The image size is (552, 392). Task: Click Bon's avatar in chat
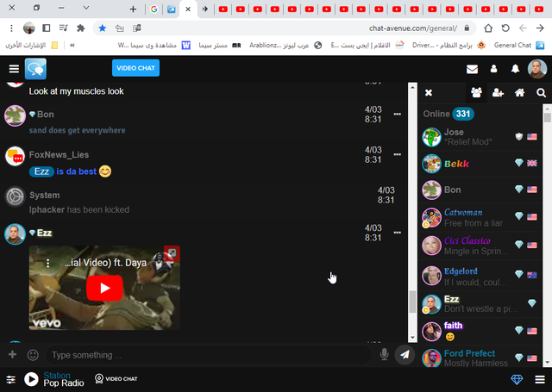click(x=16, y=115)
